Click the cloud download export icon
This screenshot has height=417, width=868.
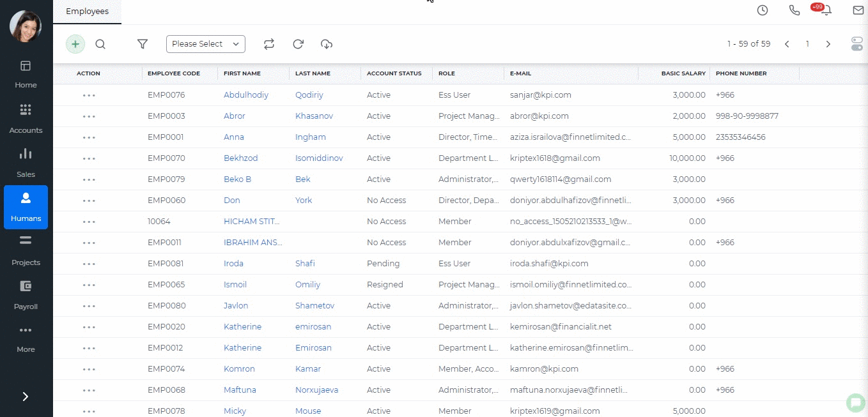(327, 44)
